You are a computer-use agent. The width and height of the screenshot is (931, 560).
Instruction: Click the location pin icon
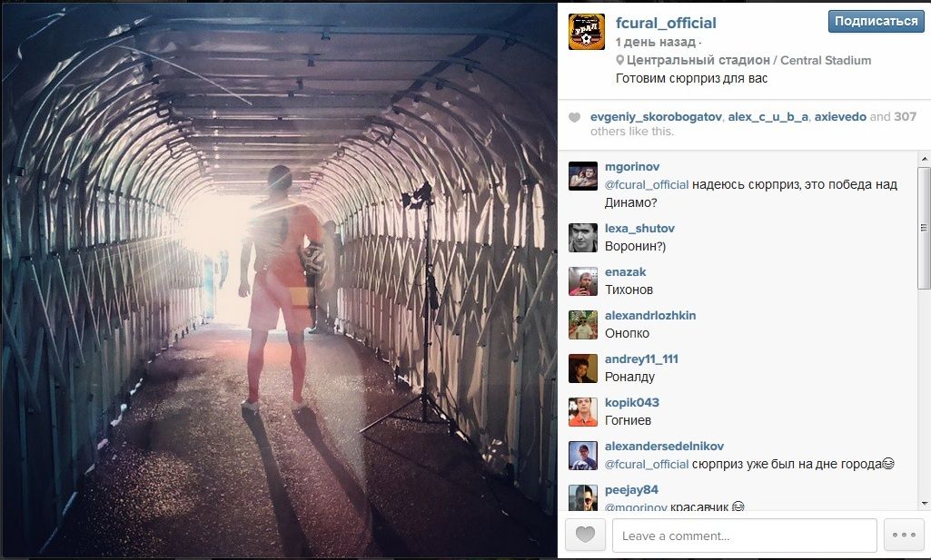click(x=619, y=60)
